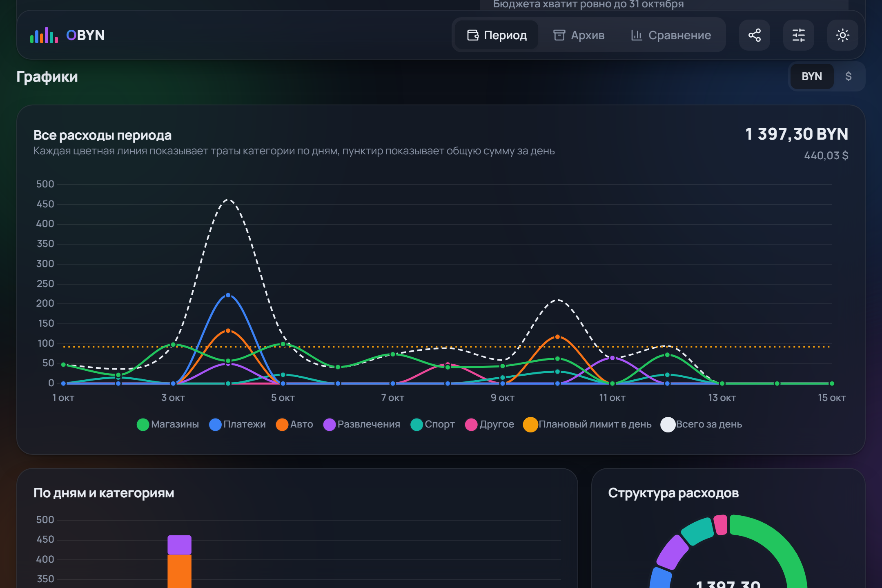This screenshot has height=588, width=882.
Task: Toggle Спорт series in legend
Action: tap(432, 424)
